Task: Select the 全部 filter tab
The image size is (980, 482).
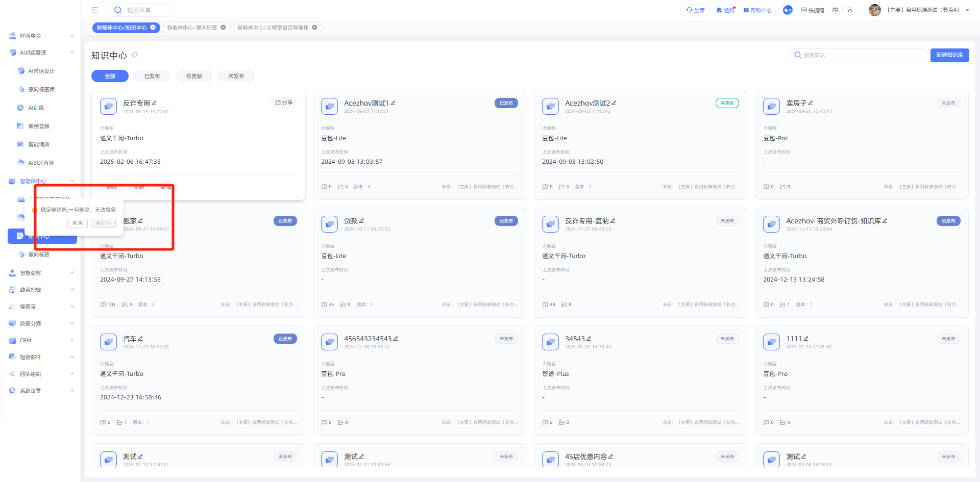Action: [110, 76]
